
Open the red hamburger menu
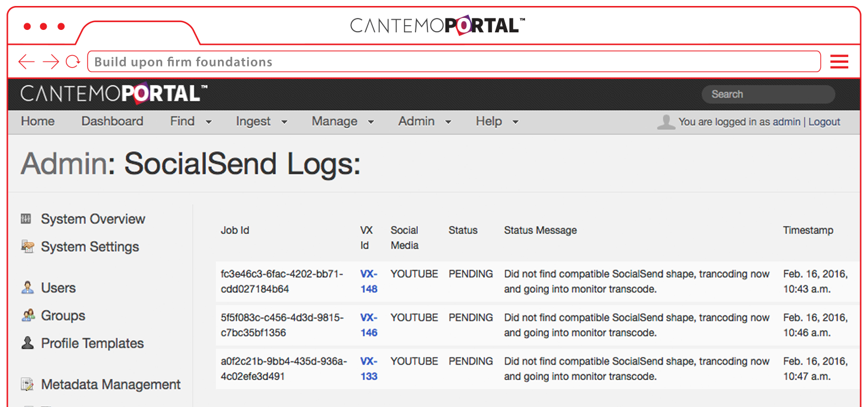(x=839, y=61)
